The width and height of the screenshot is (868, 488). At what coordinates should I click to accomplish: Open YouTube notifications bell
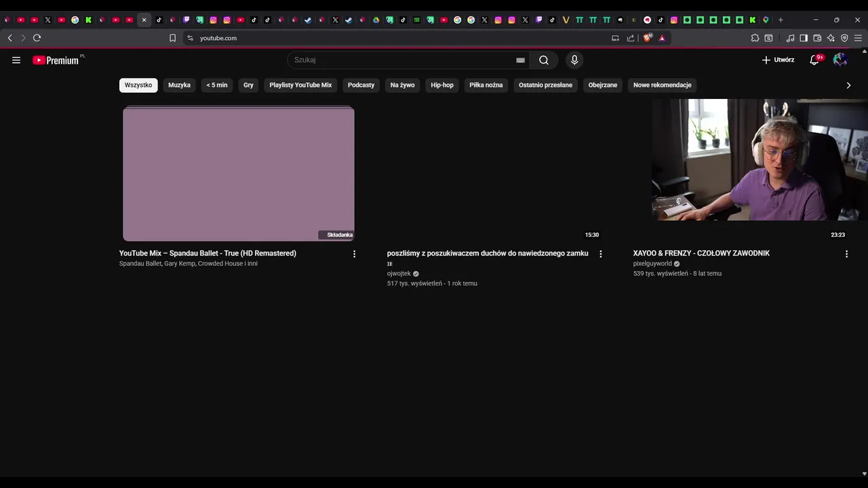pyautogui.click(x=815, y=60)
